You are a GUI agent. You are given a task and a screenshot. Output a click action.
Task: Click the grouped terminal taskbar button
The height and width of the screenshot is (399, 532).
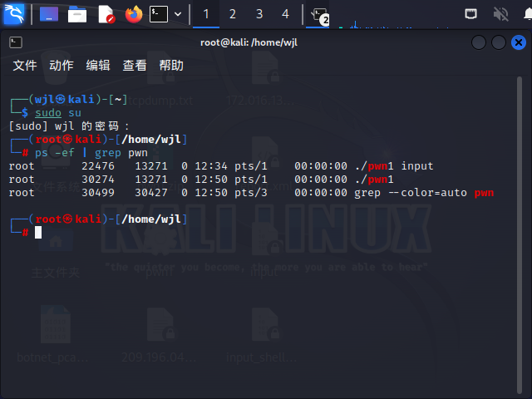[x=318, y=15]
